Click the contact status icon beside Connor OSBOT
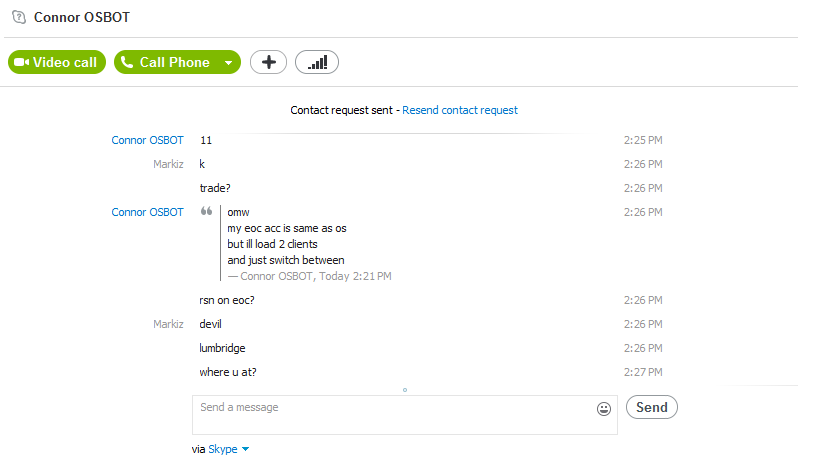The height and width of the screenshot is (462, 819). [x=19, y=17]
